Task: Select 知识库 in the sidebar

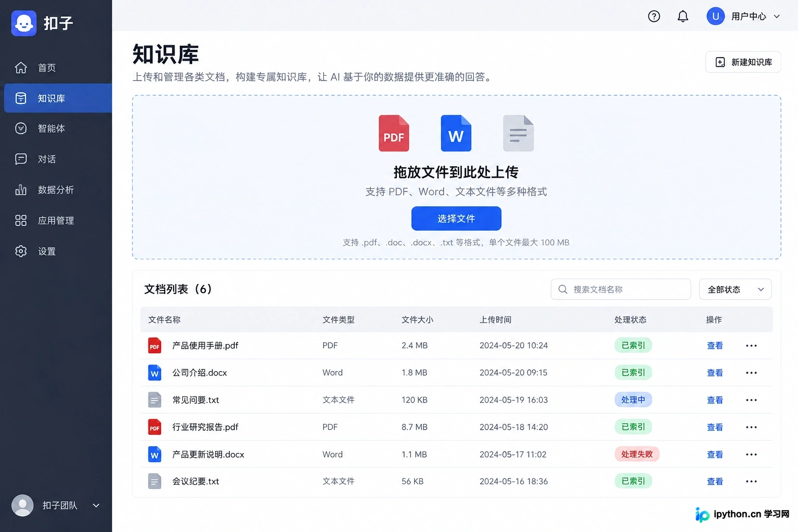Action: click(x=58, y=98)
